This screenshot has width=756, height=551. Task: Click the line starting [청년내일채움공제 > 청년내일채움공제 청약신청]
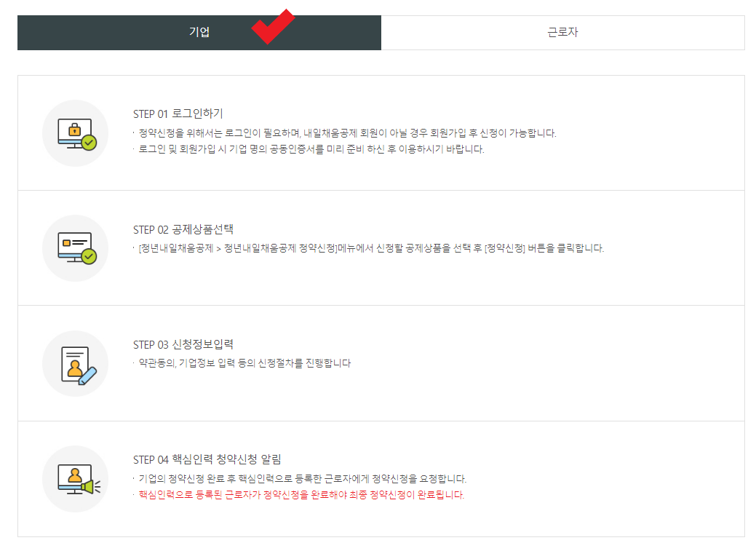pyautogui.click(x=371, y=248)
